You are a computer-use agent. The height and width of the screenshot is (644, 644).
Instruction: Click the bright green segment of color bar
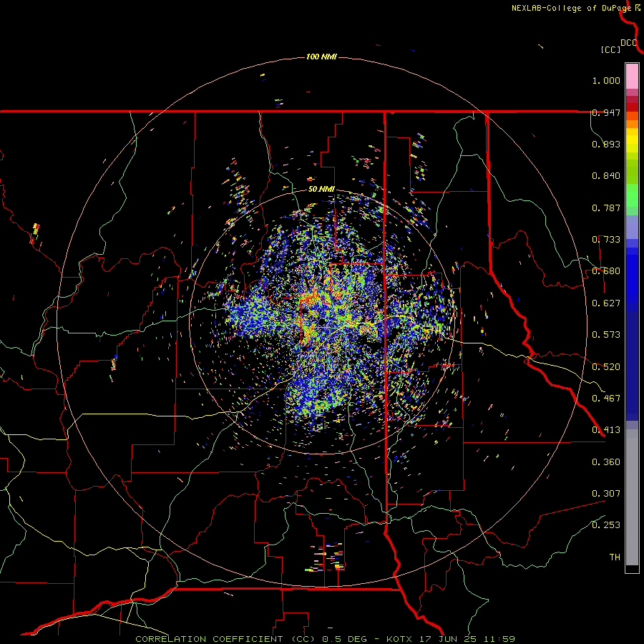[632, 195]
